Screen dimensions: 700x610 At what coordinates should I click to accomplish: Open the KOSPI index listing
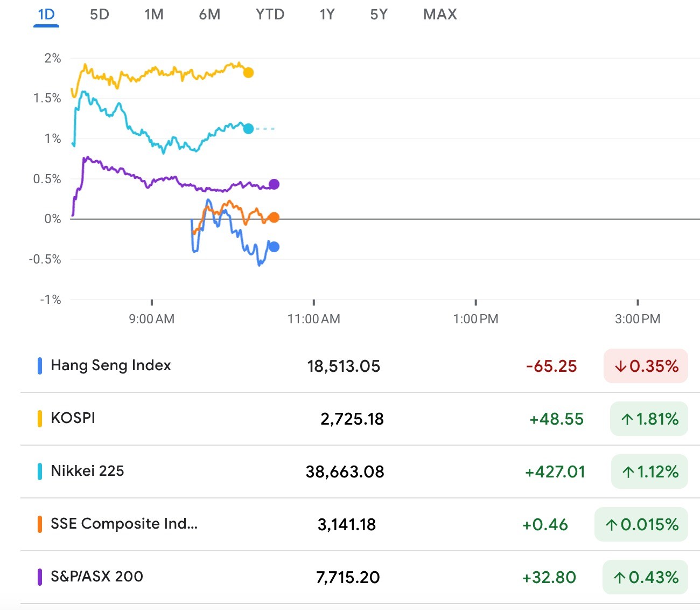pos(73,418)
